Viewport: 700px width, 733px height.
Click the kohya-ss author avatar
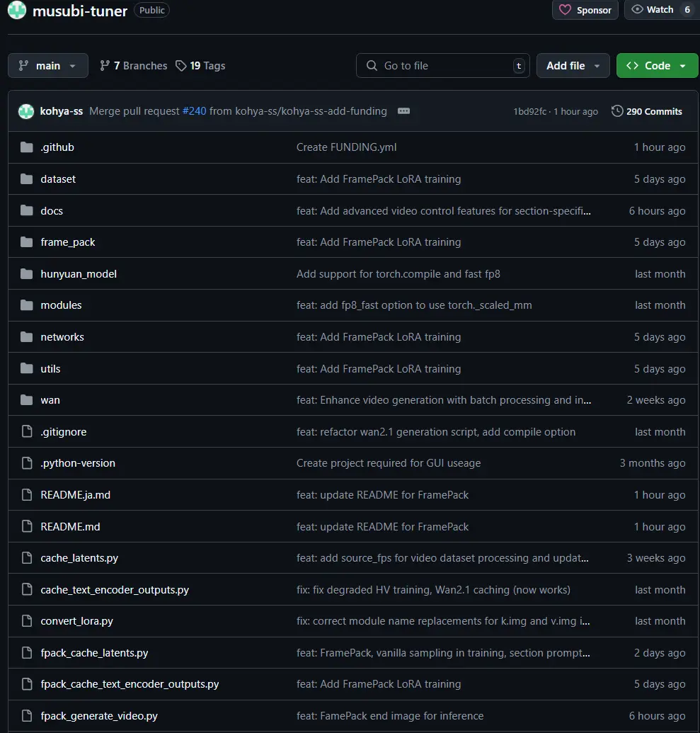[26, 111]
